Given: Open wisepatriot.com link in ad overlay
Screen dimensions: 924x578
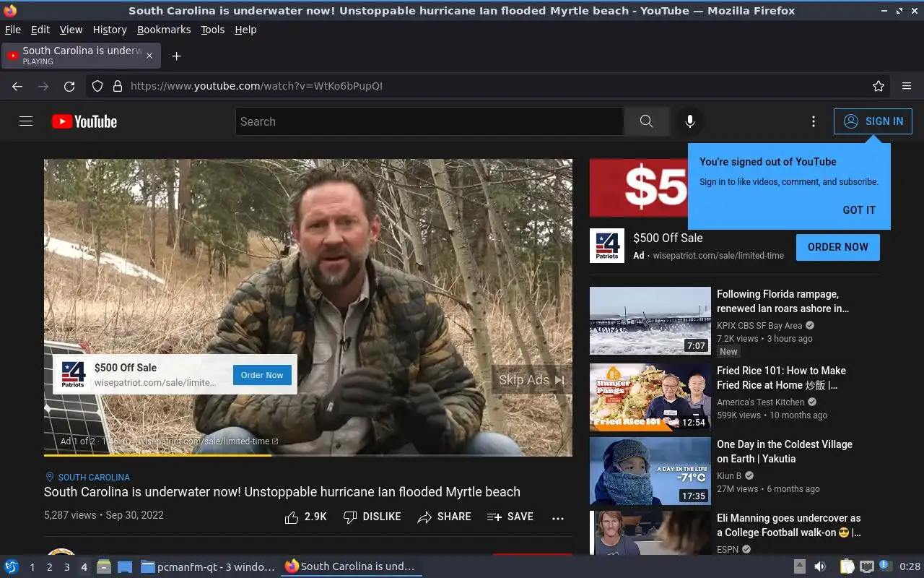Looking at the screenshot, I should pyautogui.click(x=206, y=441).
